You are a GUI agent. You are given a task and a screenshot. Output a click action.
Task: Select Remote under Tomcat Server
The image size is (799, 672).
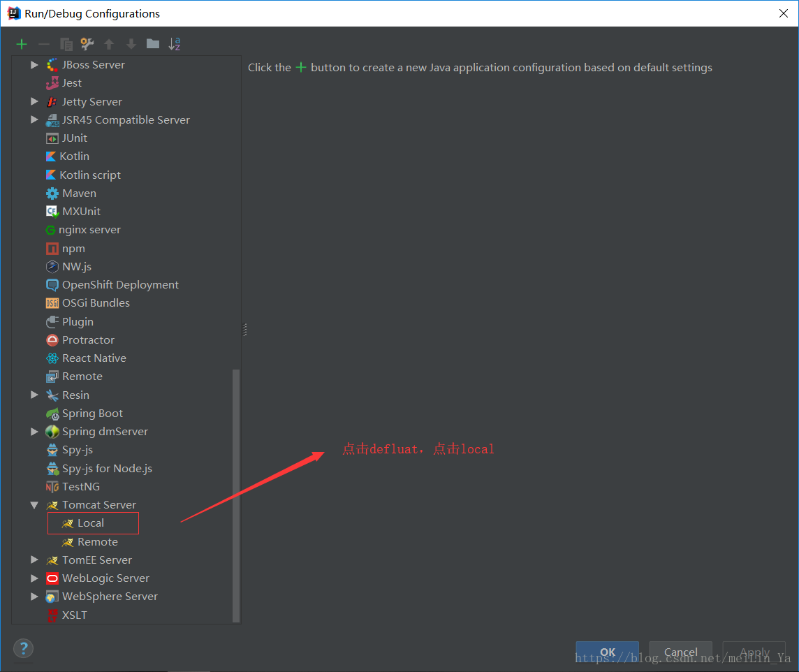click(97, 542)
